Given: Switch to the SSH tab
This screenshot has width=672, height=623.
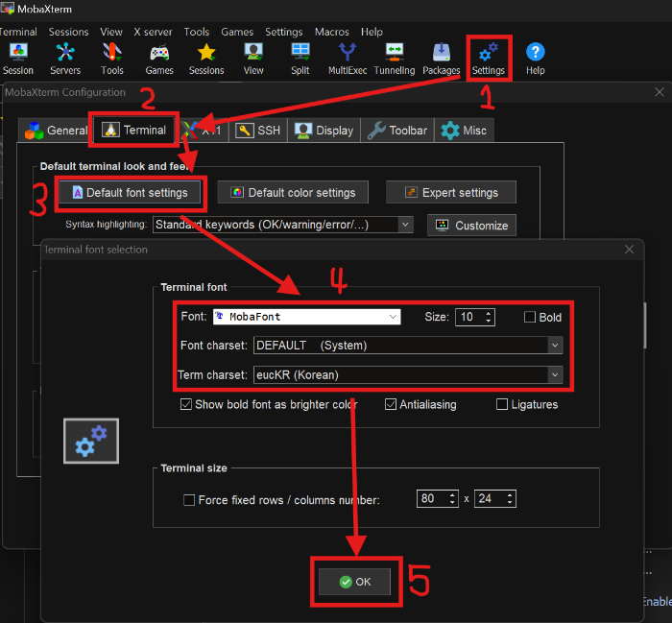Looking at the screenshot, I should click(x=258, y=131).
